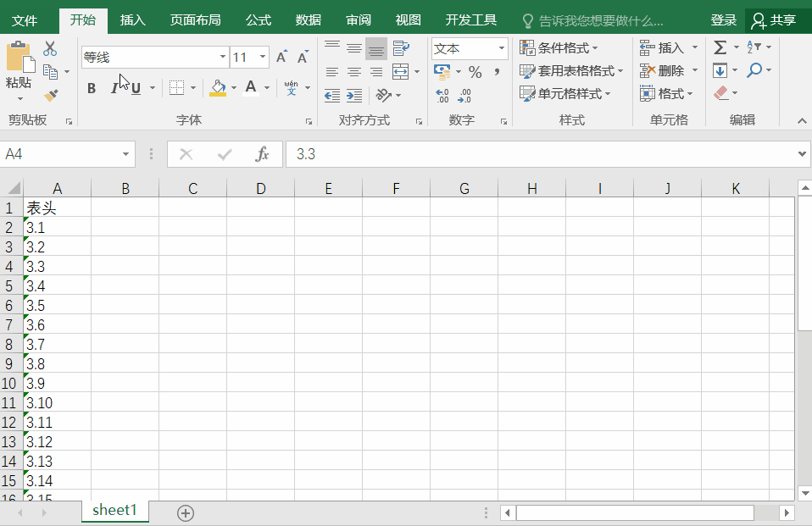This screenshot has height=526, width=812.
Task: Click Insert Function fx button
Action: [263, 154]
